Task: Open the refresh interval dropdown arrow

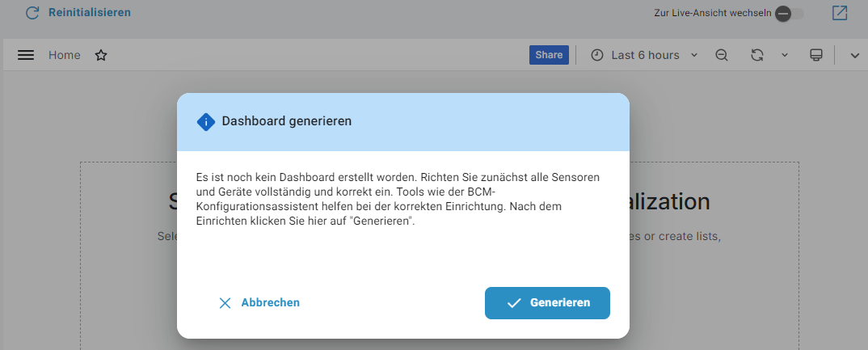Action: (784, 55)
